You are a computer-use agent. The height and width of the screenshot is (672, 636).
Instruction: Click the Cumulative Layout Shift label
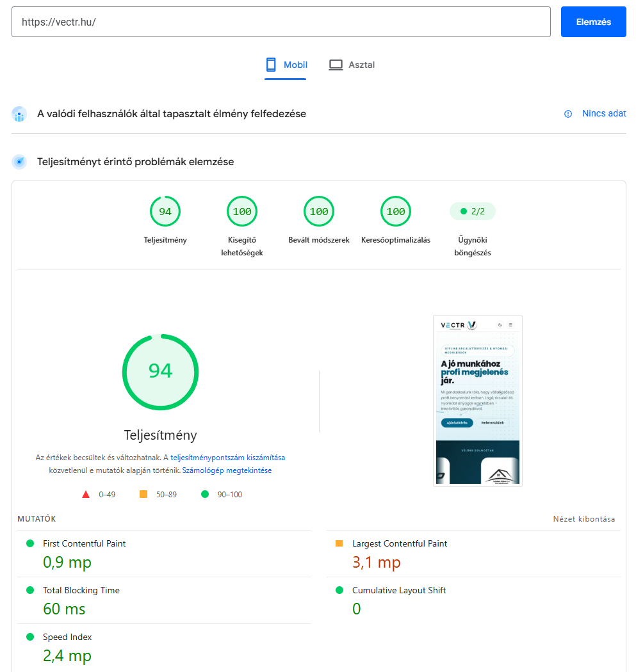[399, 590]
